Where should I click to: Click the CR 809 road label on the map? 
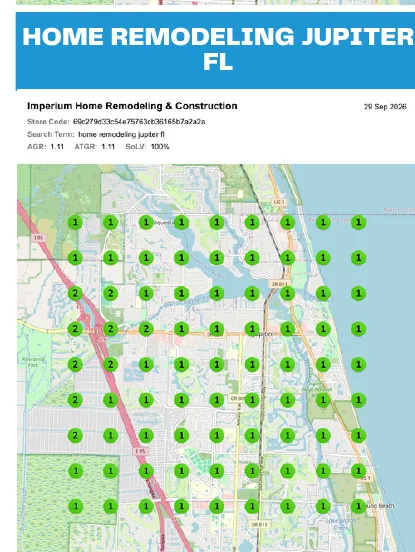pos(237,399)
